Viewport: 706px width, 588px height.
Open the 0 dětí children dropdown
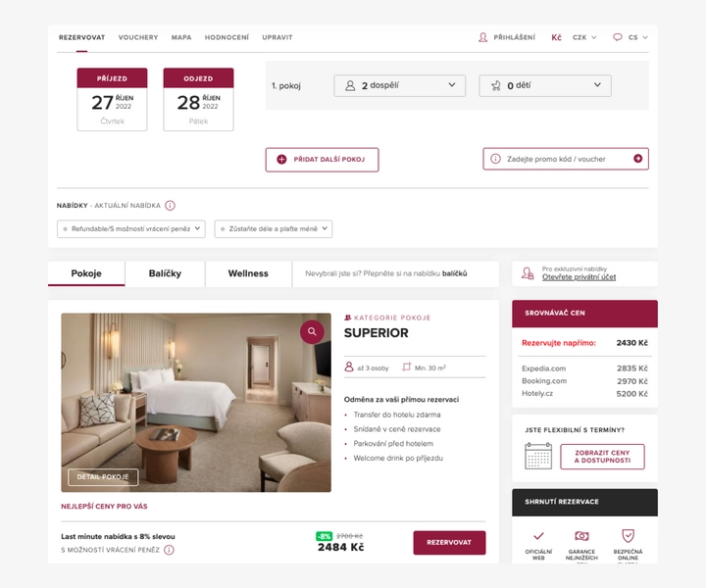545,85
